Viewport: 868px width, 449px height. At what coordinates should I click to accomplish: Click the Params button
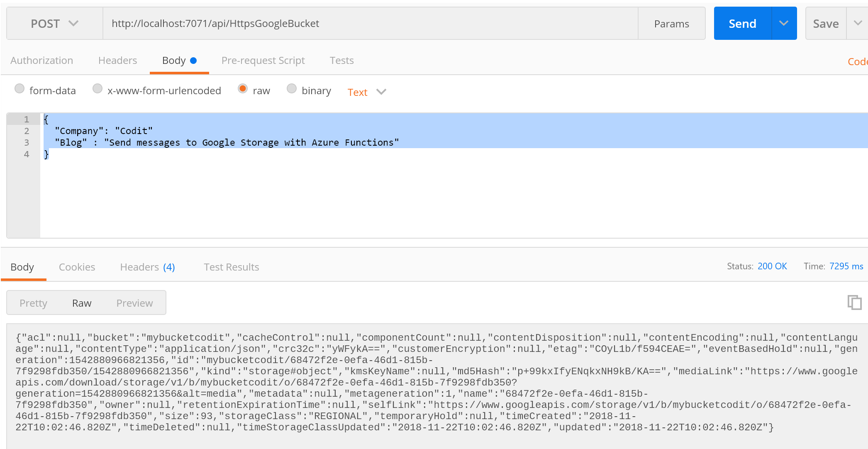(x=671, y=24)
